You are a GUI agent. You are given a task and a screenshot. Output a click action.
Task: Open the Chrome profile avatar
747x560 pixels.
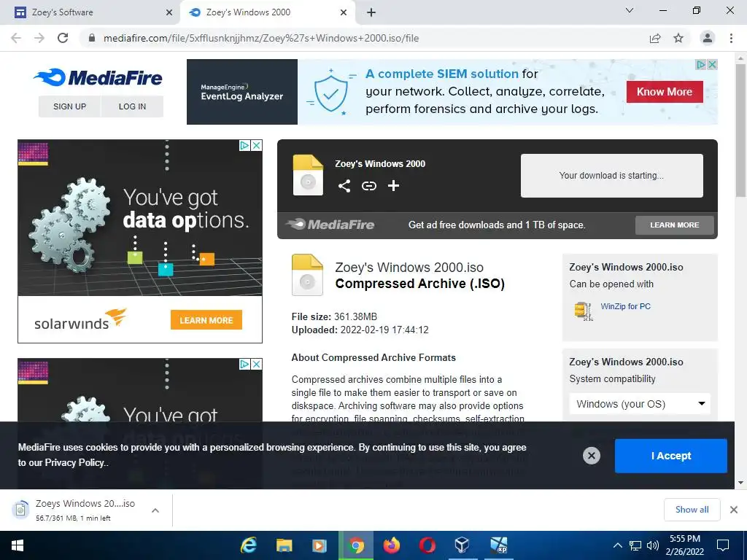pos(708,38)
